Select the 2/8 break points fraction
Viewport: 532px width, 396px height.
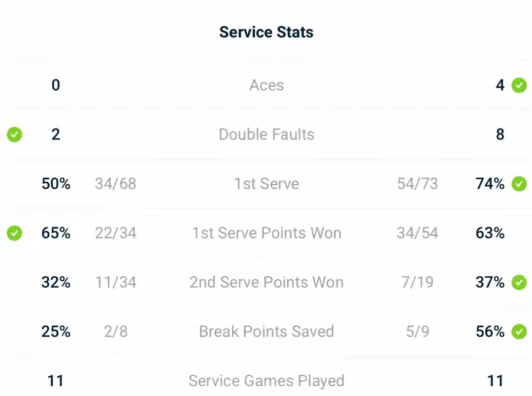point(115,331)
